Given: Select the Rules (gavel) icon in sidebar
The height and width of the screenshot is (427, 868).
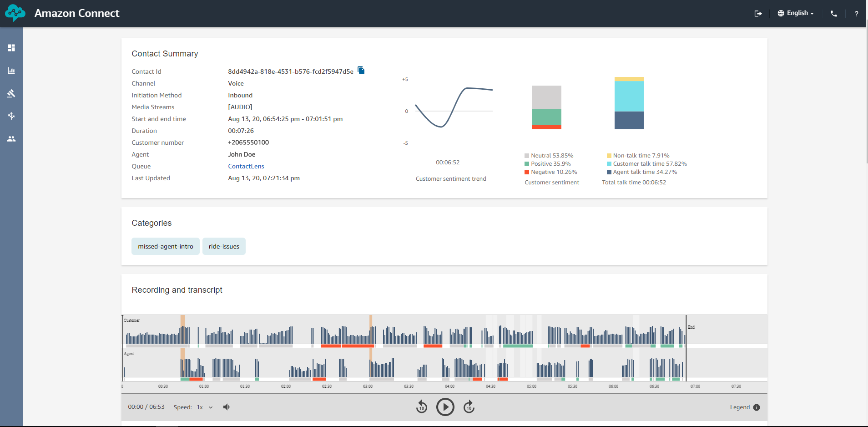Looking at the screenshot, I should 11,93.
